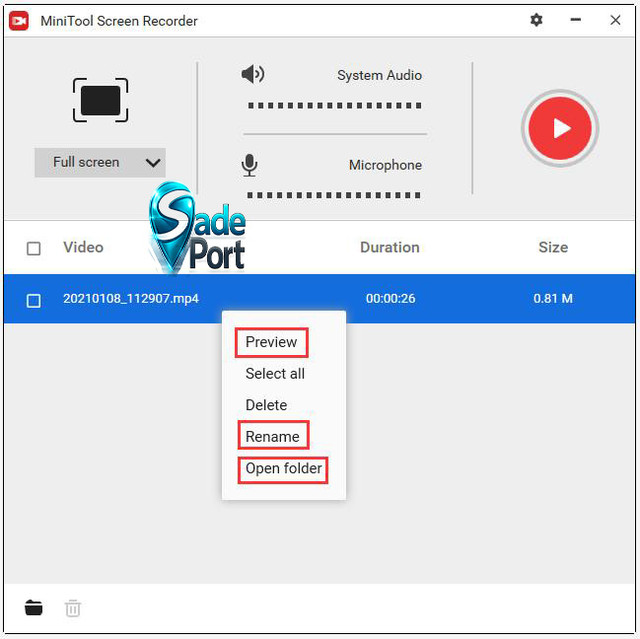Choose Open folder in context menu
The height and width of the screenshot is (639, 640).
[283, 470]
